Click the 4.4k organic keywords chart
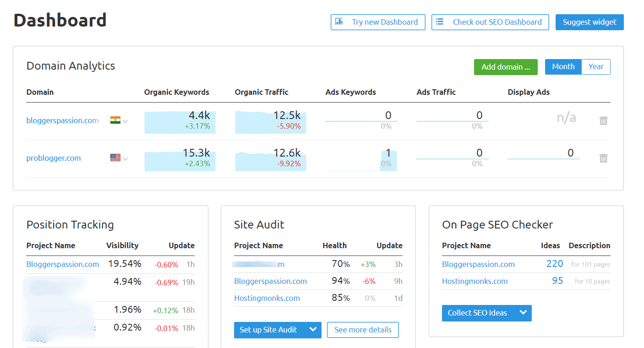 pos(180,121)
